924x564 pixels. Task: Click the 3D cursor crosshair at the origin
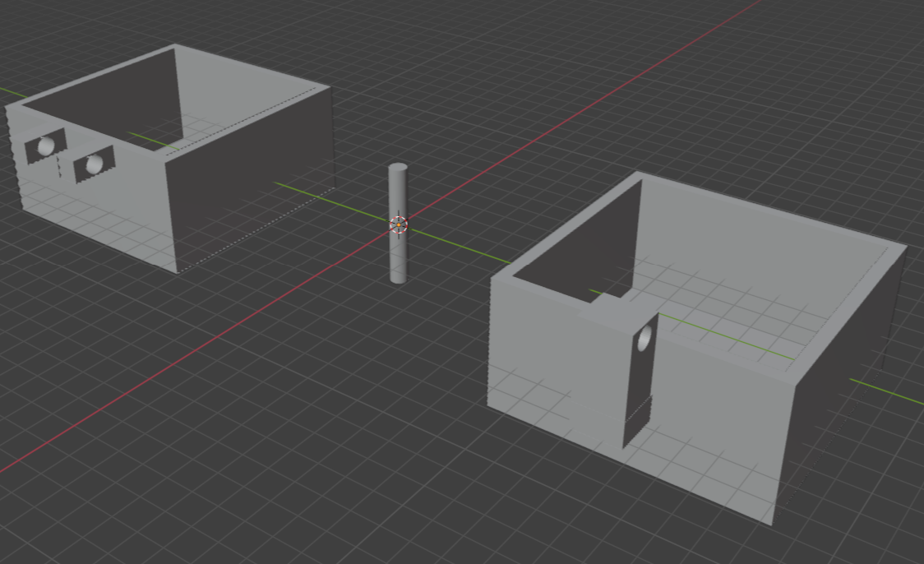coord(399,224)
